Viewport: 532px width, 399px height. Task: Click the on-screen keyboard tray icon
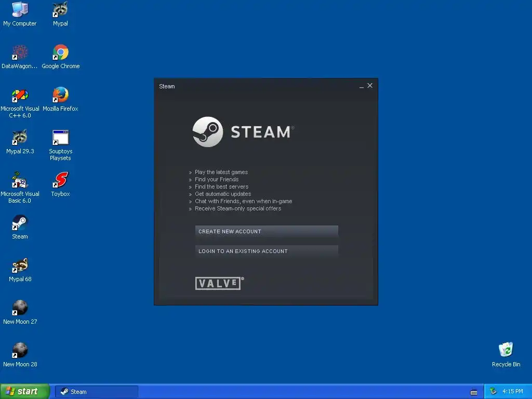[474, 392]
